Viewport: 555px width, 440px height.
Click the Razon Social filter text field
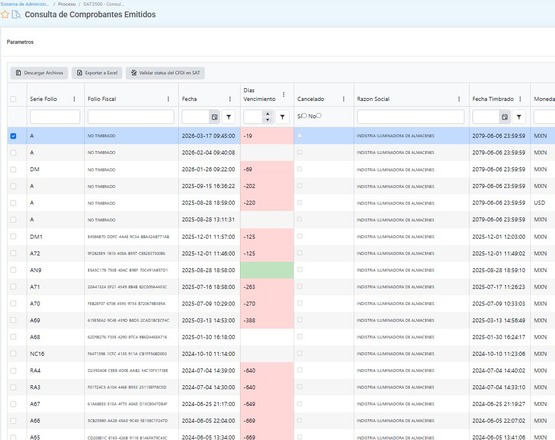click(x=411, y=117)
